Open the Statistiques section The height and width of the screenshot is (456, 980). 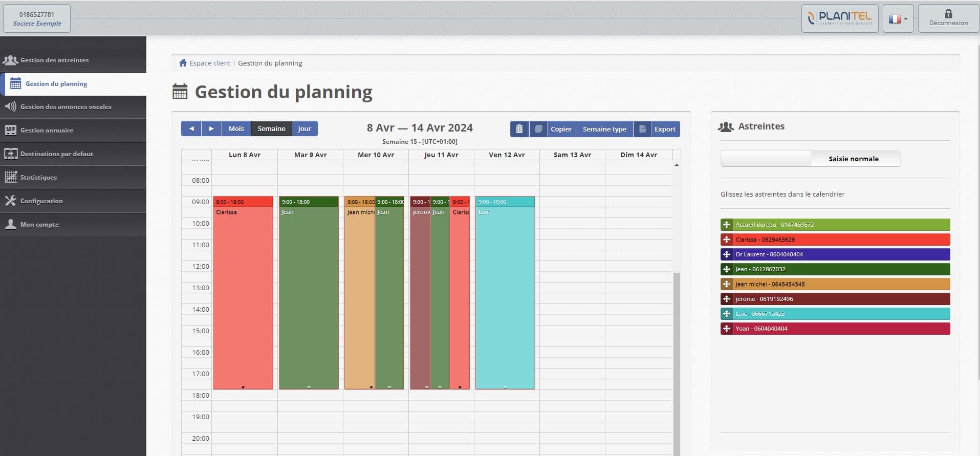pyautogui.click(x=38, y=177)
